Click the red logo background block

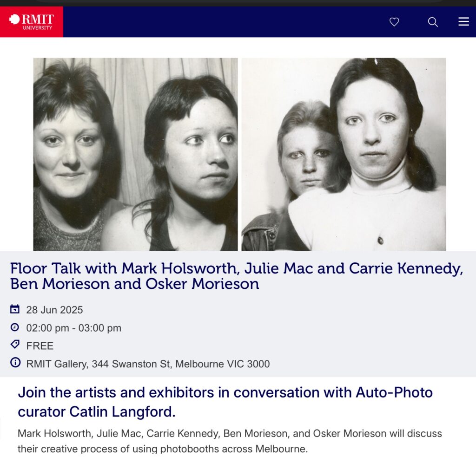pyautogui.click(x=32, y=22)
